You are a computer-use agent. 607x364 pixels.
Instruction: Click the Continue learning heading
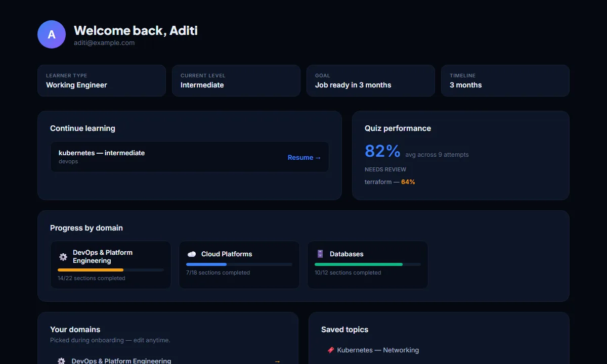[82, 128]
